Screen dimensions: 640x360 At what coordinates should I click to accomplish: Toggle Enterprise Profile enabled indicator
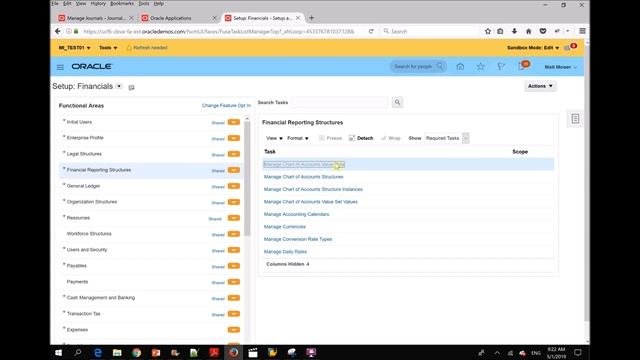tap(234, 138)
